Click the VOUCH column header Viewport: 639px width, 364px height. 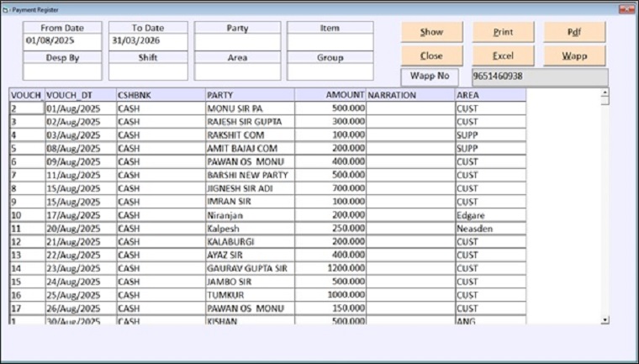coord(27,95)
